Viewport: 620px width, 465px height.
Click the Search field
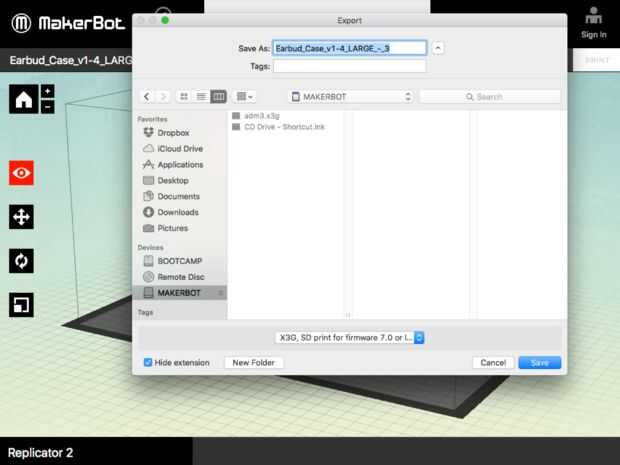coord(490,96)
